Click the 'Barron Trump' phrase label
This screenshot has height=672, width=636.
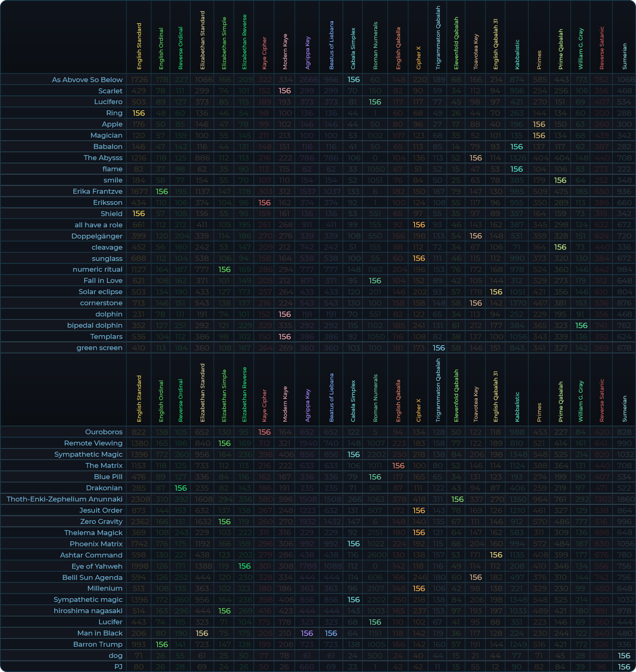pos(97,644)
